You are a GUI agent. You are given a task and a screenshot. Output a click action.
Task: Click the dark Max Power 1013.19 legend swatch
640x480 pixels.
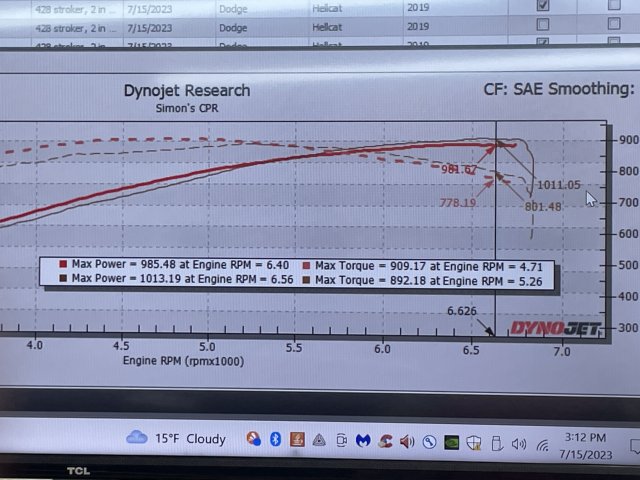click(63, 278)
